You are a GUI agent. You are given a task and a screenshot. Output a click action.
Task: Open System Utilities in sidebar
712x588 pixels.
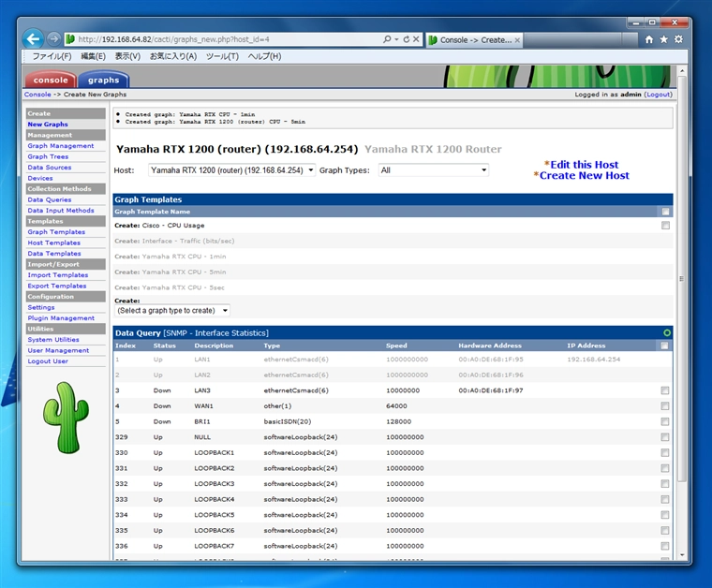point(53,339)
